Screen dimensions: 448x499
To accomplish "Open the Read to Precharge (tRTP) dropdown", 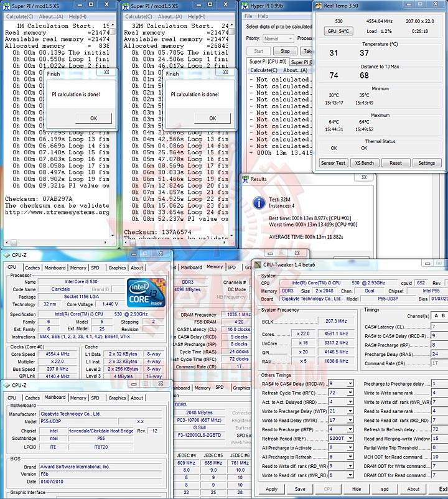I will click(x=350, y=429).
